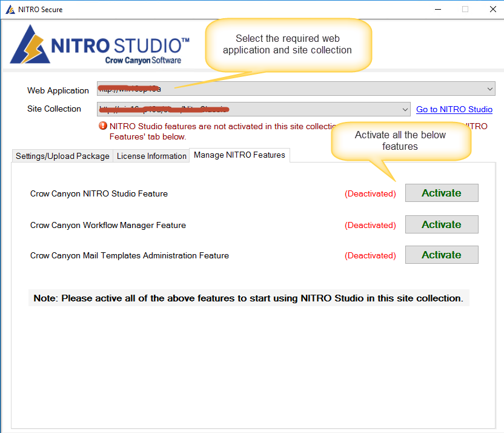Open the 'Go to NITRO Studio' link
504x433 pixels.
(454, 109)
